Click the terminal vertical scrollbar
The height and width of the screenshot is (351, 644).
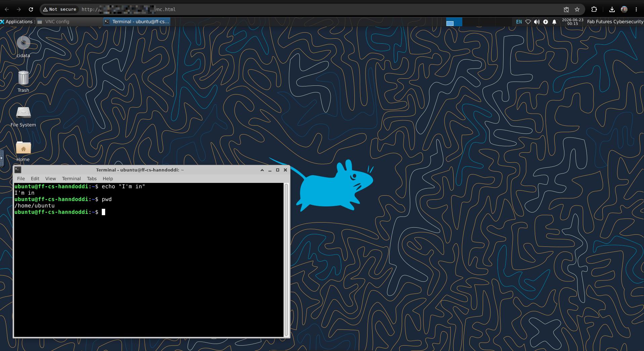(x=286, y=260)
